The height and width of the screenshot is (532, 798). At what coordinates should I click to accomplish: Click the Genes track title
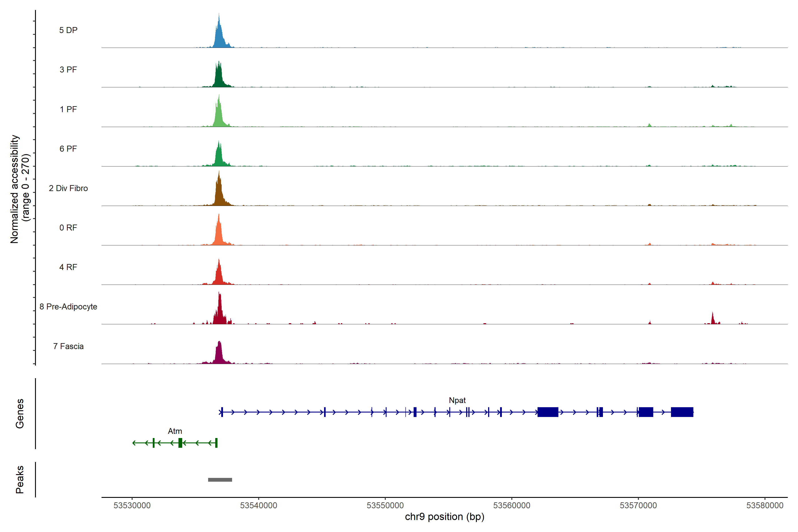[x=20, y=414]
